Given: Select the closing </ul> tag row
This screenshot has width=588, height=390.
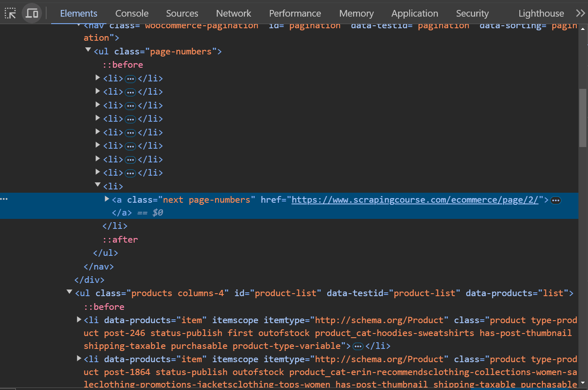Looking at the screenshot, I should (106, 253).
